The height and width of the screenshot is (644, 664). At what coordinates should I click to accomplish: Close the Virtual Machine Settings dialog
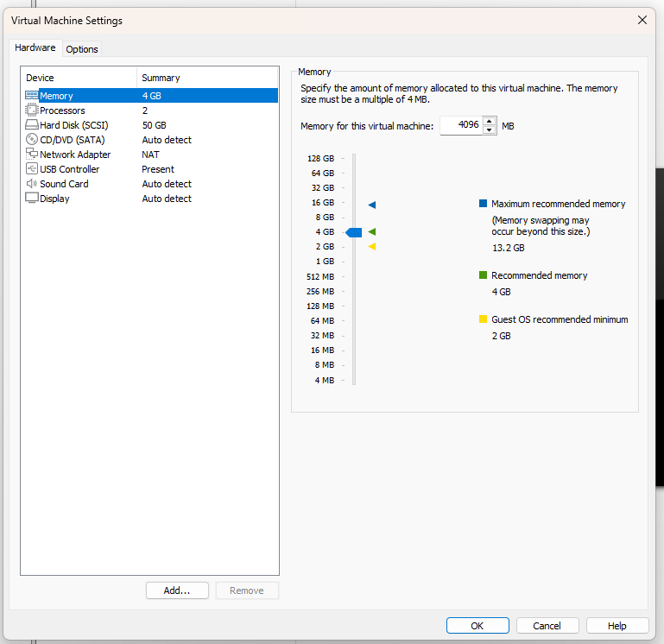tap(642, 20)
